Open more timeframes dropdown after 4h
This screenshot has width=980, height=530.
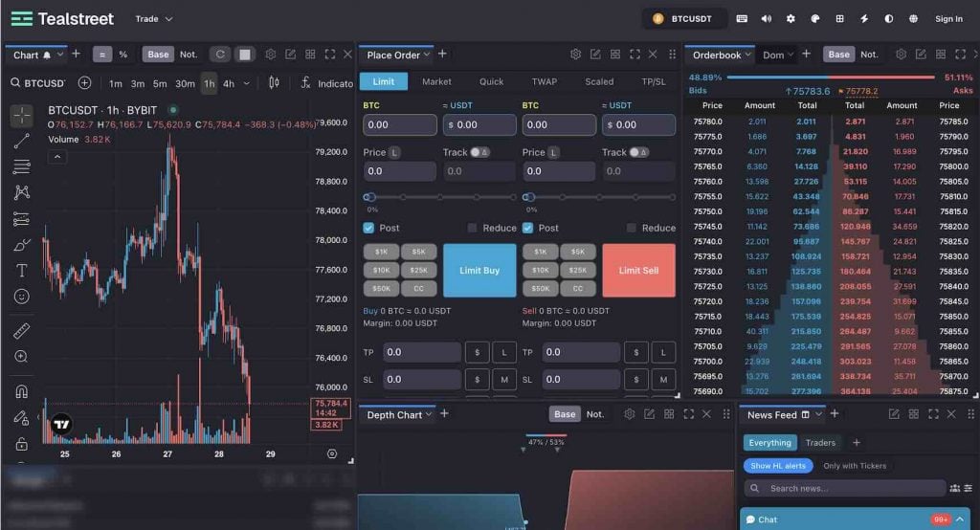tap(246, 83)
